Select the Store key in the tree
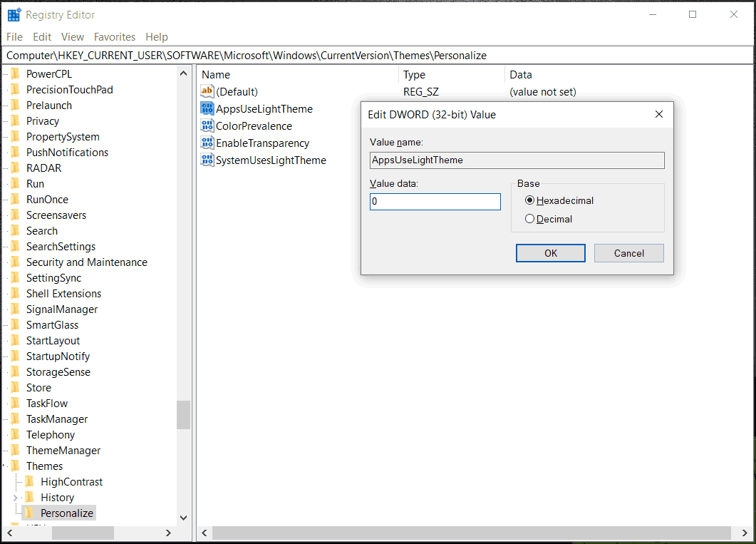The image size is (756, 544). pyautogui.click(x=38, y=388)
